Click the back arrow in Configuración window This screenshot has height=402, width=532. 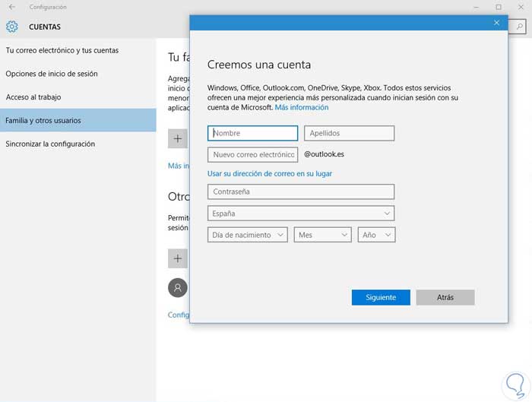12,7
